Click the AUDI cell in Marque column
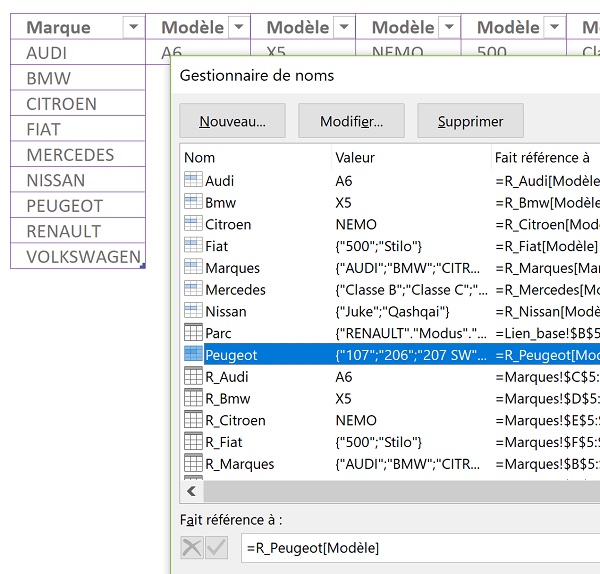The width and height of the screenshot is (600, 574). pyautogui.click(x=78, y=52)
